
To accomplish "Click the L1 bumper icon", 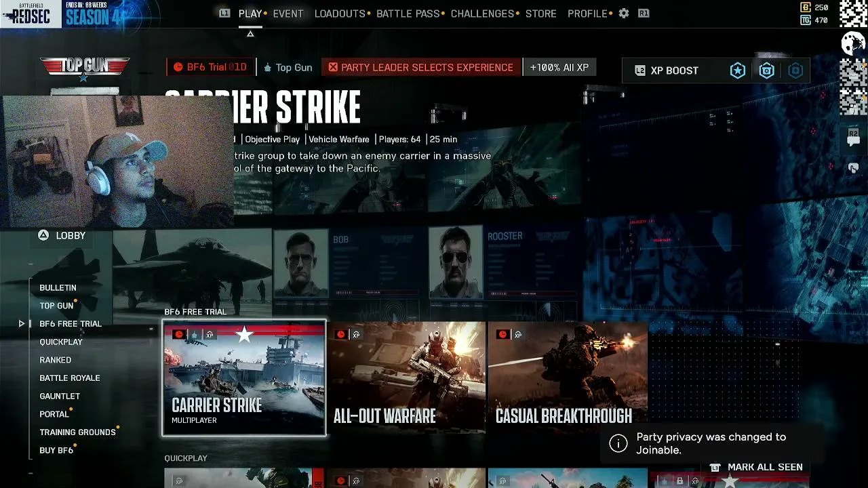I will click(224, 13).
